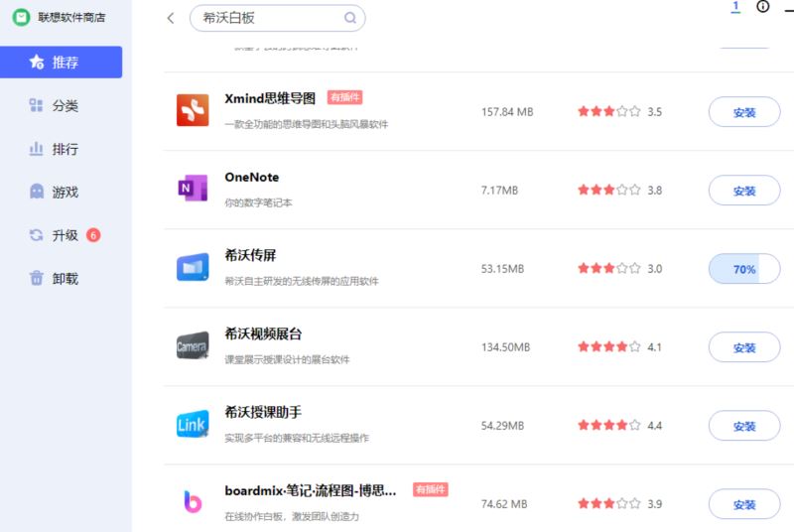Open the 卸载 uninstall page
Image resolution: width=794 pixels, height=532 pixels.
coord(61,278)
